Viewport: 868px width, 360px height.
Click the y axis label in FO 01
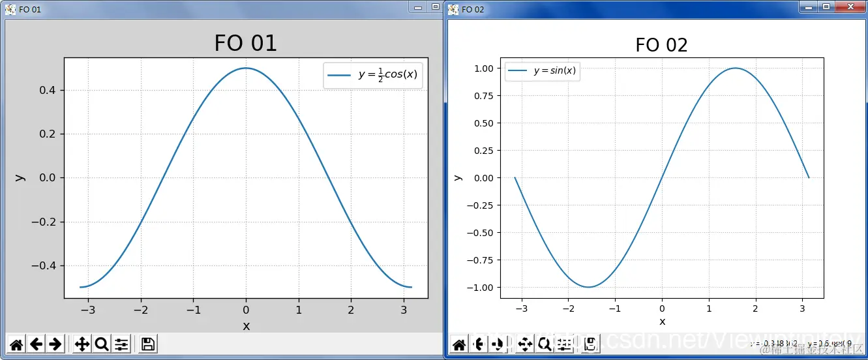coord(20,177)
